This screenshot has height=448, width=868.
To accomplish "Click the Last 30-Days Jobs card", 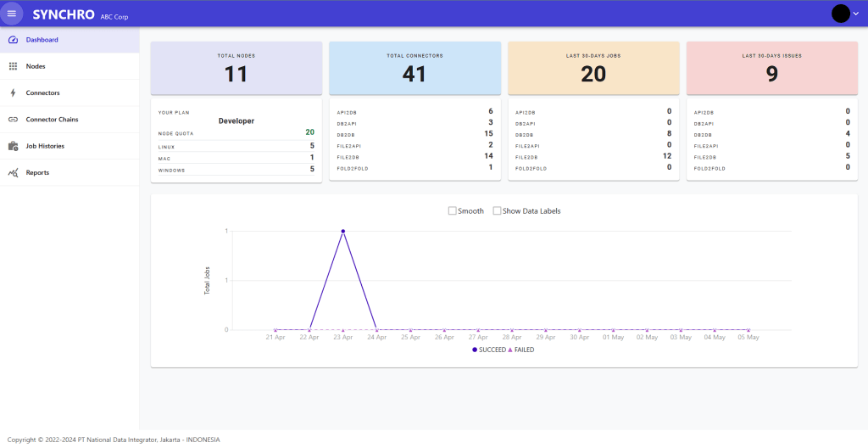I will [x=593, y=68].
